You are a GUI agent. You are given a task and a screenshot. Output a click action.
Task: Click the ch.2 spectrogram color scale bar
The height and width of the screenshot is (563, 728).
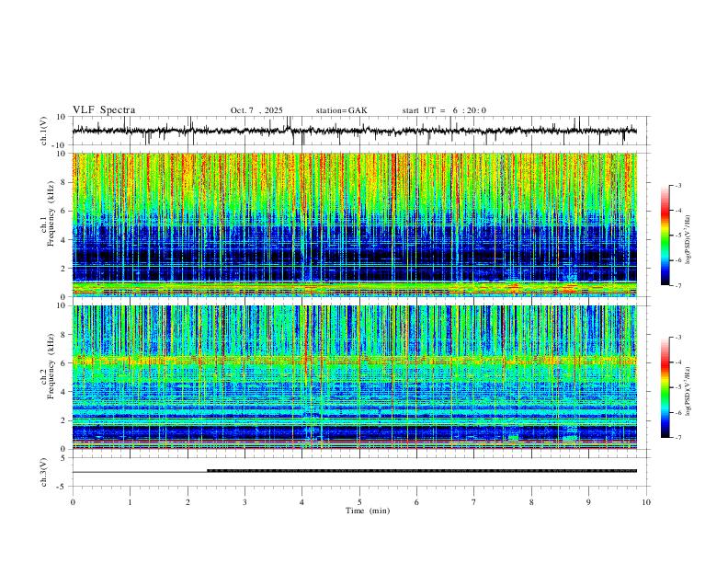click(x=665, y=387)
